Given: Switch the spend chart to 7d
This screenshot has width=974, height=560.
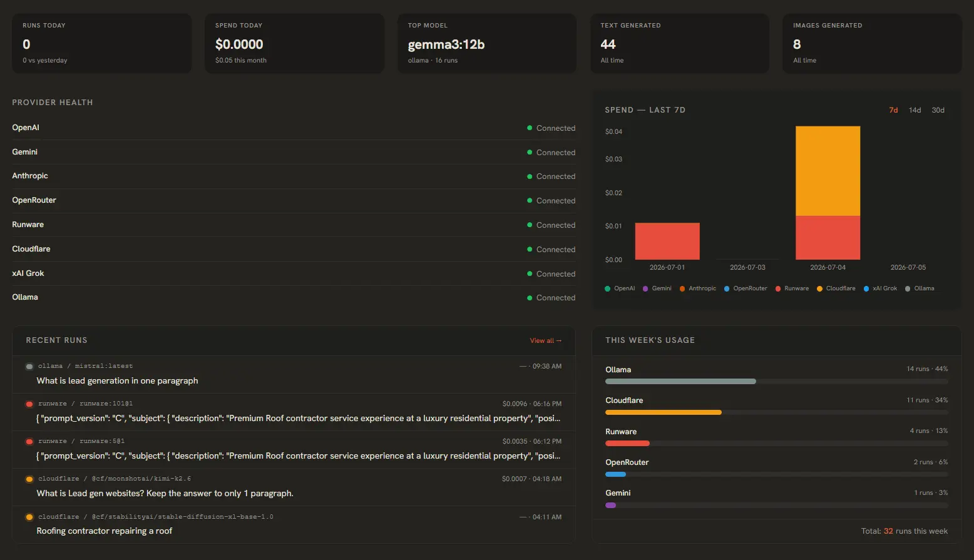Looking at the screenshot, I should [893, 110].
